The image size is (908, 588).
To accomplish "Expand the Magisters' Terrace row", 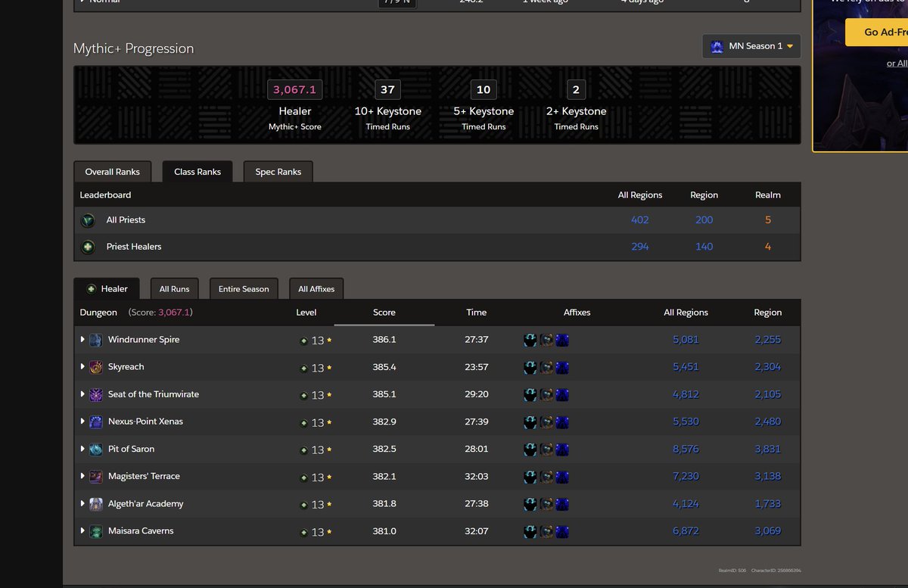I will coord(82,476).
